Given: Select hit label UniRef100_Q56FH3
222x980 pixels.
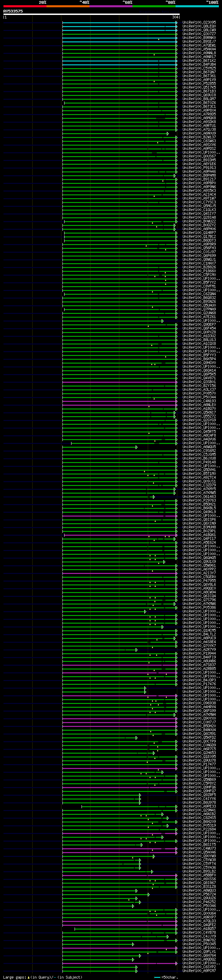Looking at the screenshot, I should point(199,248).
